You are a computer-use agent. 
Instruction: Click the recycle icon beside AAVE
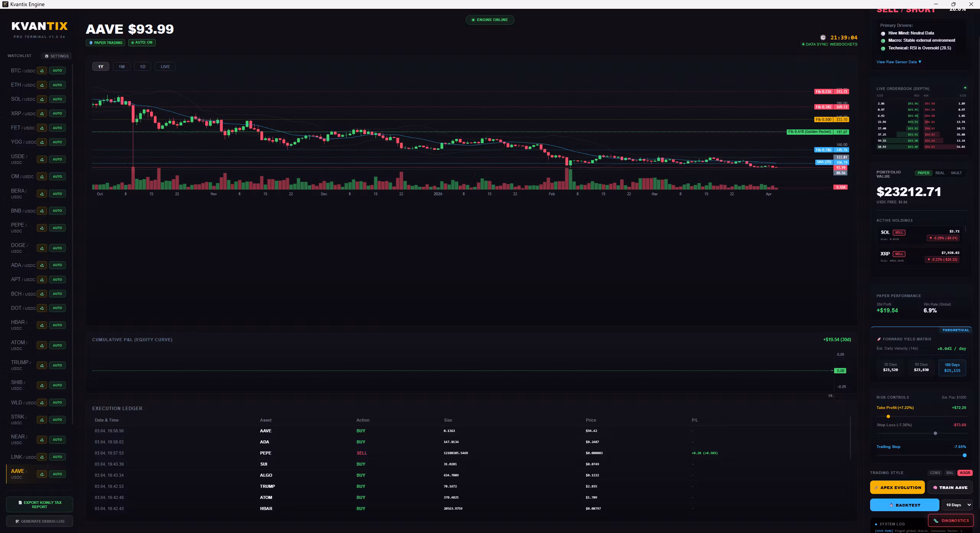pos(42,474)
